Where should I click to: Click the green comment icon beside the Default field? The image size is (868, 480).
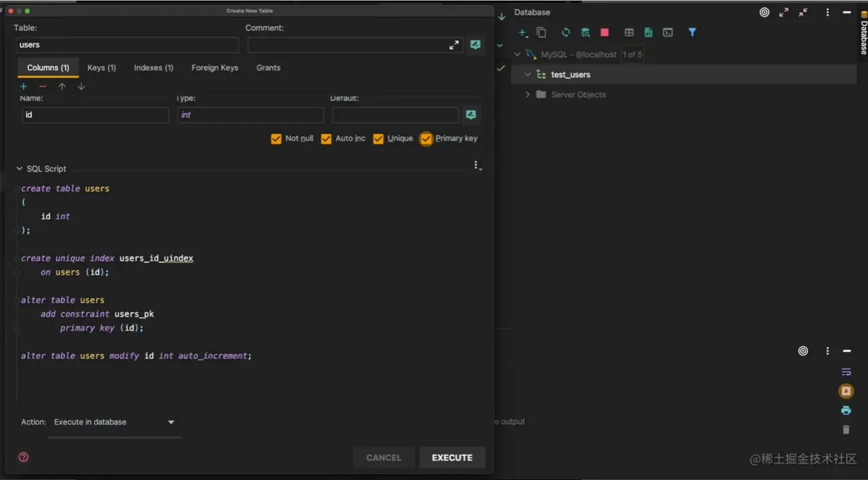pos(471,115)
